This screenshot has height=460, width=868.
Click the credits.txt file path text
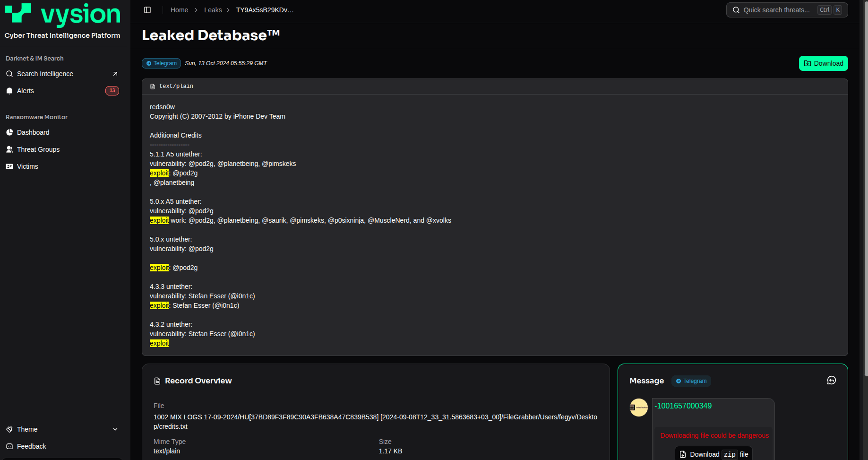tap(375, 422)
